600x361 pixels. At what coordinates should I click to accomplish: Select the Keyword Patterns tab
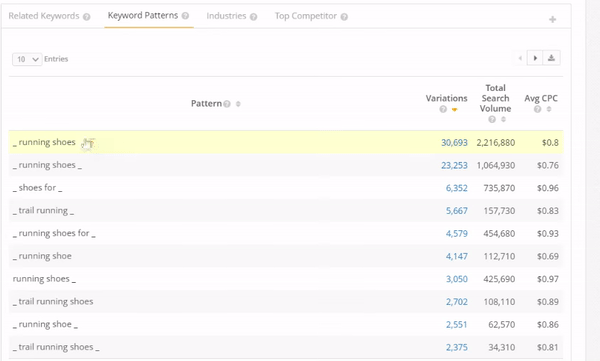click(x=143, y=15)
